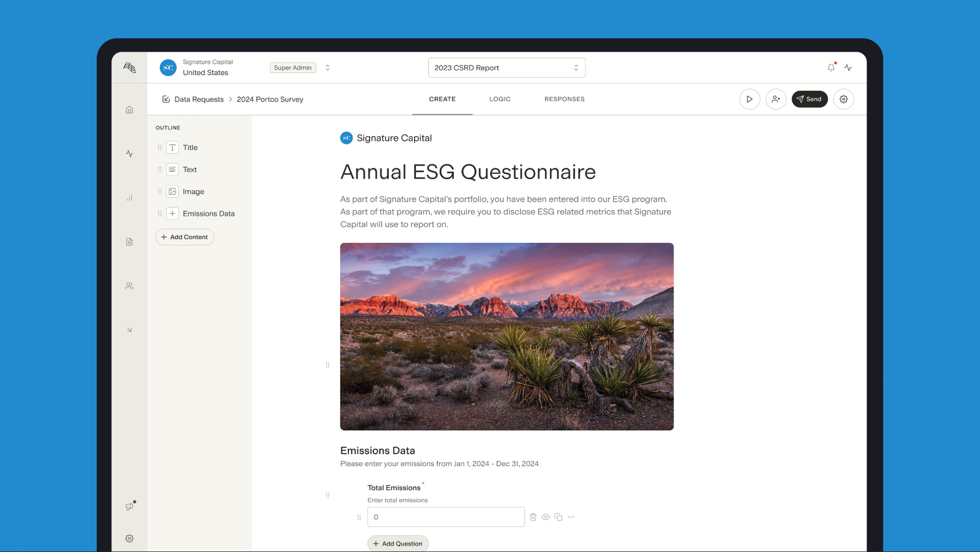The width and height of the screenshot is (980, 552).
Task: Click the Total Emissions question label
Action: (394, 488)
